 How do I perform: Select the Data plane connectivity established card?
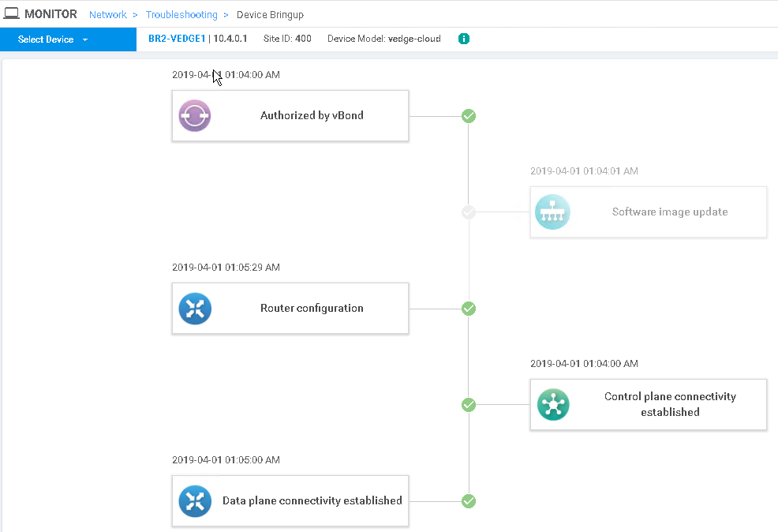[312, 500]
